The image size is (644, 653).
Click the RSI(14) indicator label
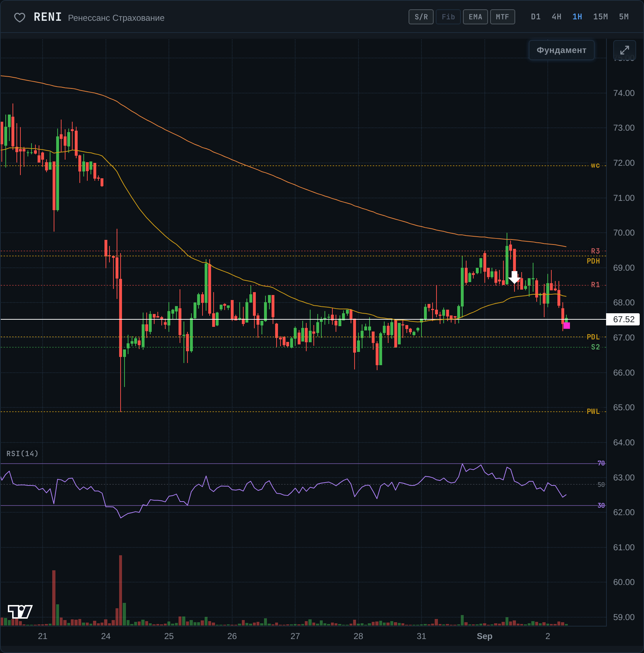[22, 454]
